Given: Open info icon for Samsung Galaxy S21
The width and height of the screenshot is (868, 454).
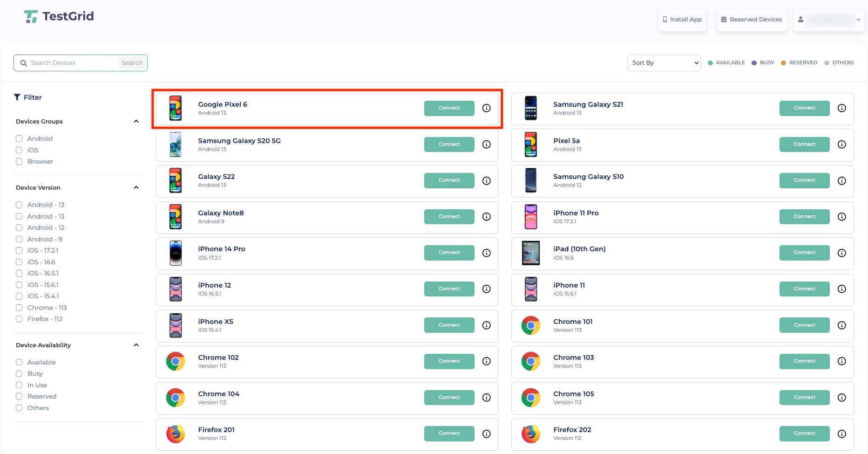Looking at the screenshot, I should [x=842, y=108].
